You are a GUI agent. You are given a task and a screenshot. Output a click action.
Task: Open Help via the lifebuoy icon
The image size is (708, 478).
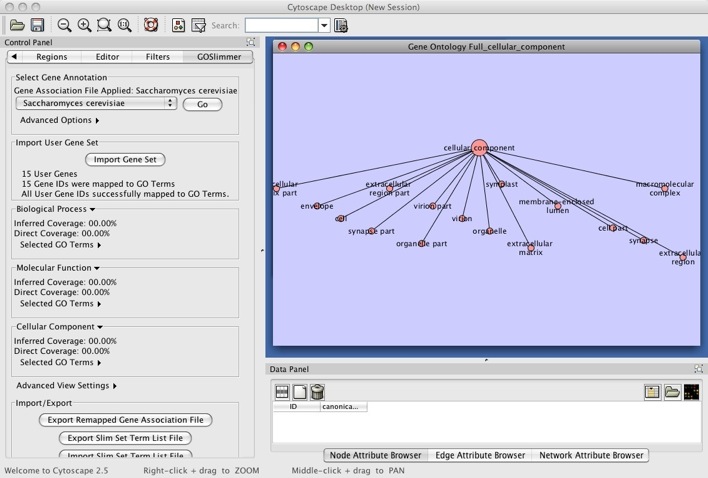[150, 24]
